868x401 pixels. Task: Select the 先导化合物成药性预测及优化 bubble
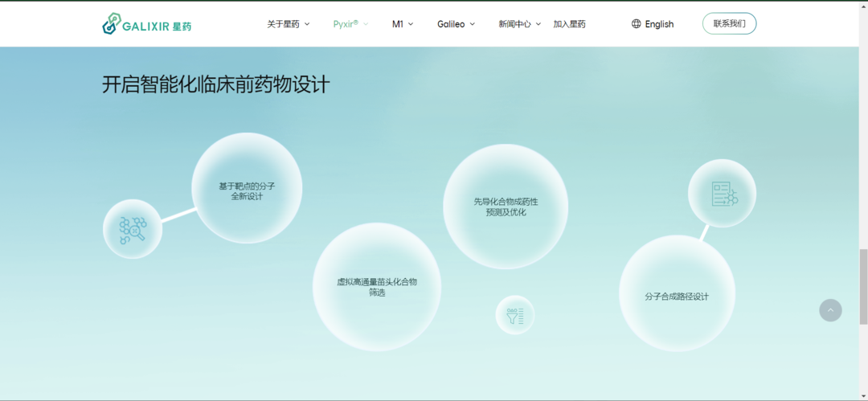coord(506,207)
